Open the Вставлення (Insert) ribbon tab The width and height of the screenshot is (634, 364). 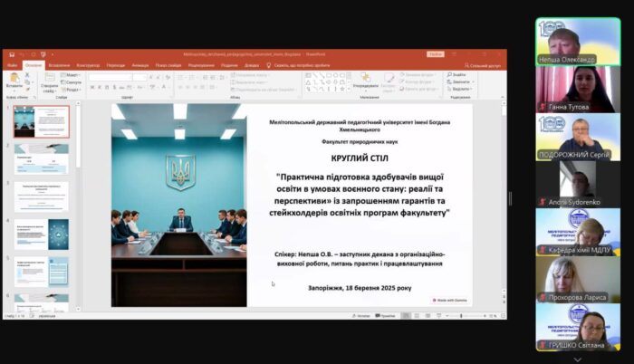tap(60, 65)
